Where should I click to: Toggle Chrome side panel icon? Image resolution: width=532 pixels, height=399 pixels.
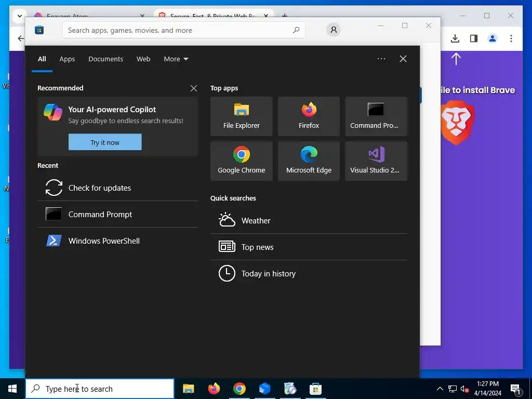(x=474, y=38)
